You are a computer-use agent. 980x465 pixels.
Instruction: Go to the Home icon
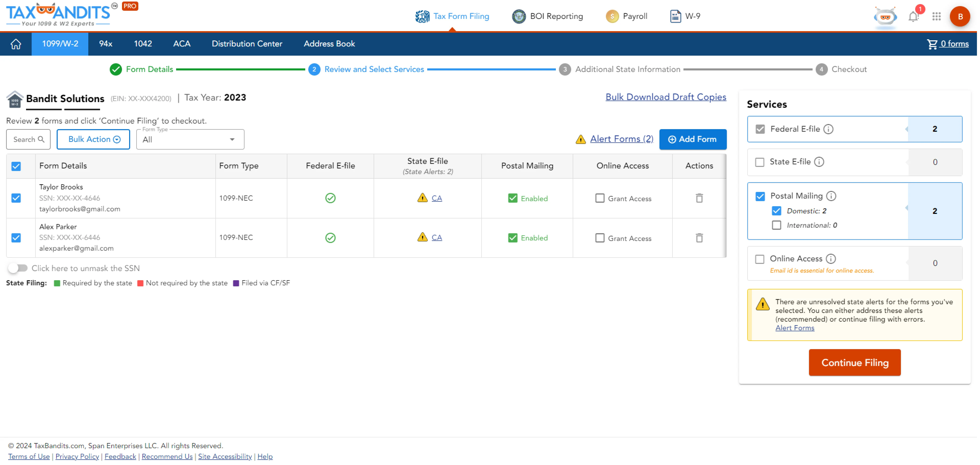[16, 44]
